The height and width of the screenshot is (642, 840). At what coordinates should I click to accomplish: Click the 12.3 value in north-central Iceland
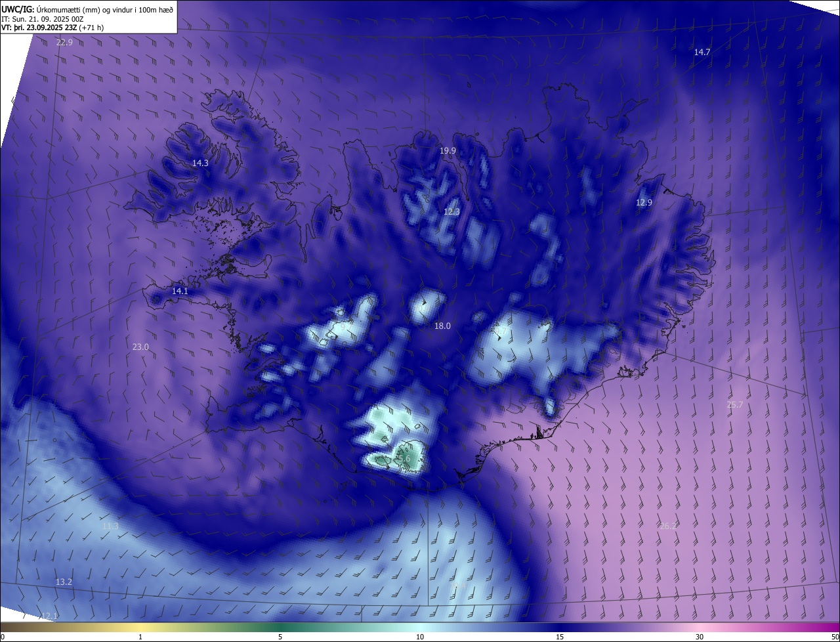point(451,211)
